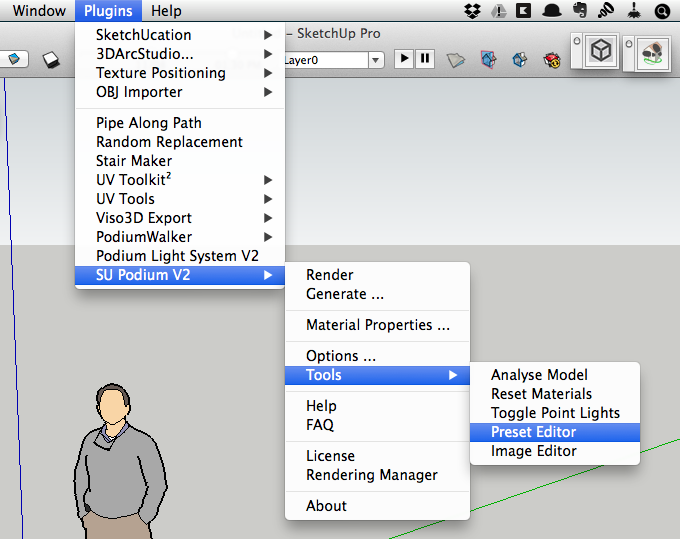Viewport: 680px width, 539px height.
Task: Open the Image Editor
Action: tap(555, 451)
